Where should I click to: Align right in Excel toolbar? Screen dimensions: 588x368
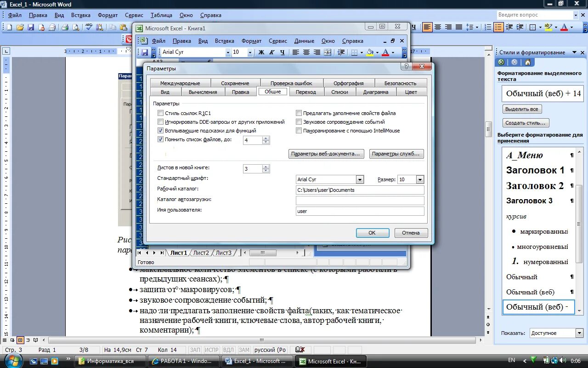tap(317, 52)
